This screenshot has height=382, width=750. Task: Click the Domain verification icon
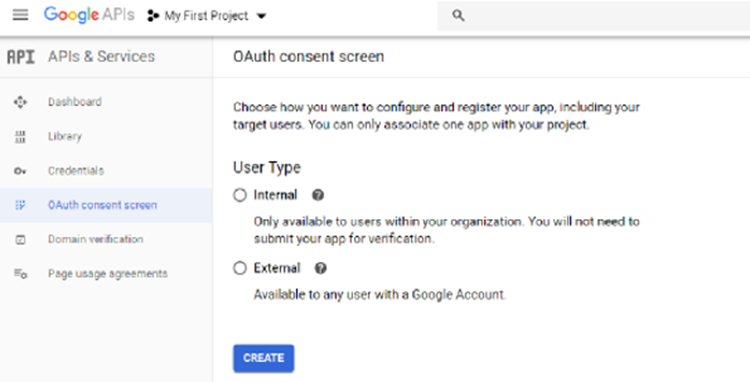pos(20,240)
